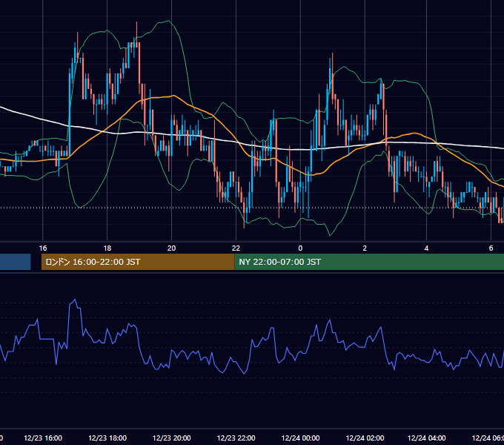504x445 pixels.
Task: Click the hour label 16 on price chart axis
Action: (x=43, y=248)
